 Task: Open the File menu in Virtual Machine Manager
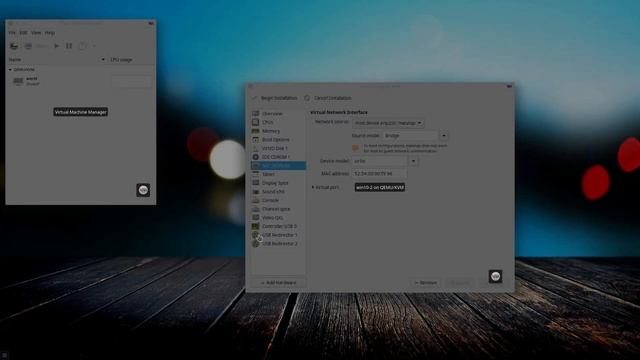coord(12,33)
